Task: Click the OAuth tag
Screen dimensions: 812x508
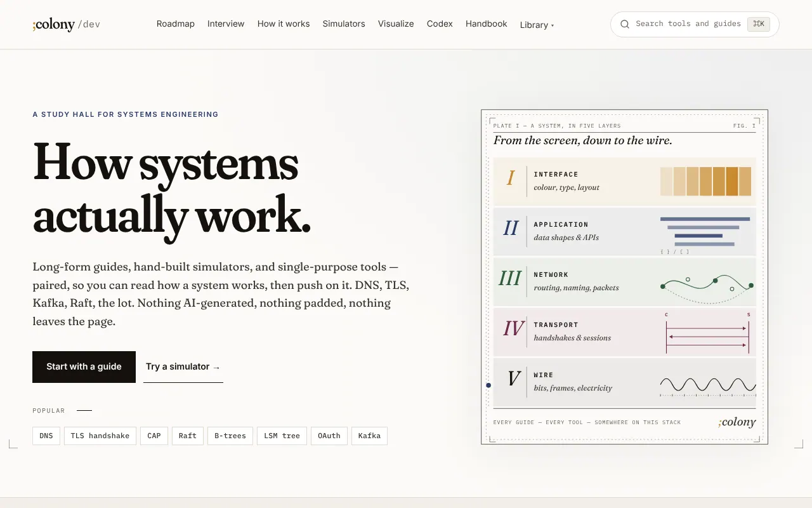Action: 329,436
